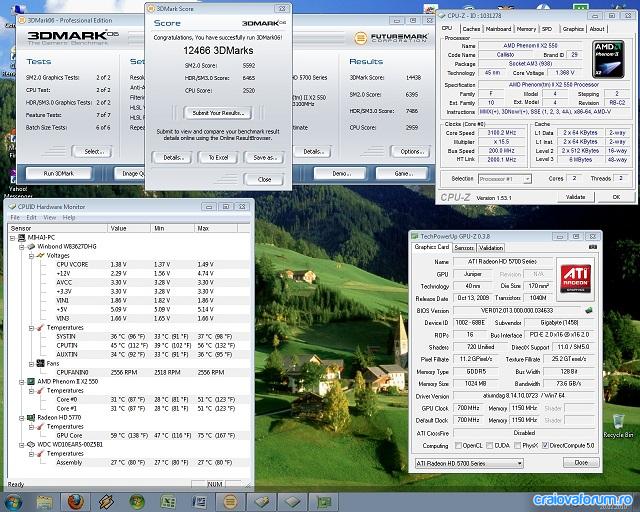640x512 pixels.
Task: Open Excel from the taskbar
Action: click(x=168, y=501)
